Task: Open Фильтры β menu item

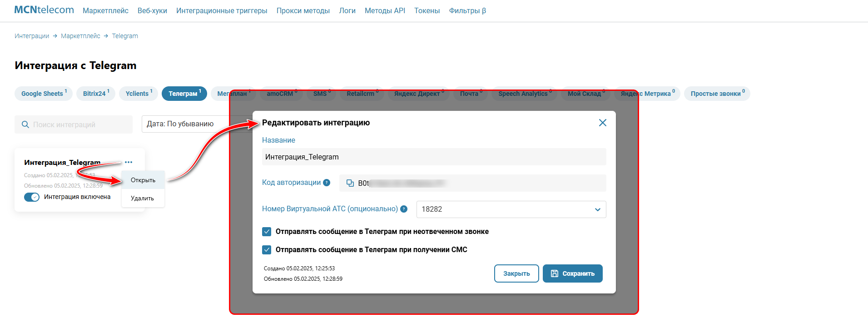Action: coord(467,10)
